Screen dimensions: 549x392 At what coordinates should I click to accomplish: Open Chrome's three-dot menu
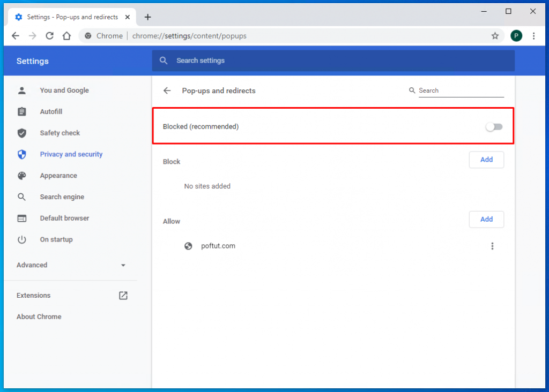(533, 36)
